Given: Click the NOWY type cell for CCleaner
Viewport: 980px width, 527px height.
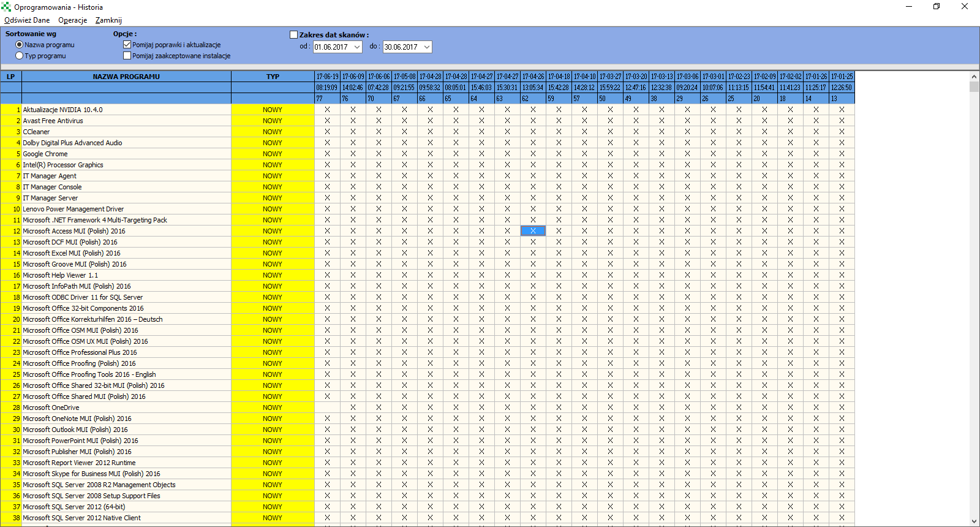Looking at the screenshot, I should 273,132.
